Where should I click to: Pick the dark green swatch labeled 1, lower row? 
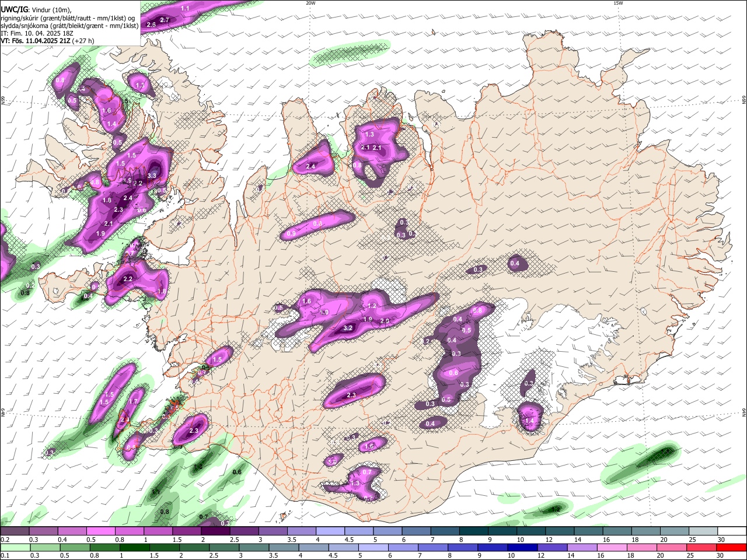(x=134, y=547)
